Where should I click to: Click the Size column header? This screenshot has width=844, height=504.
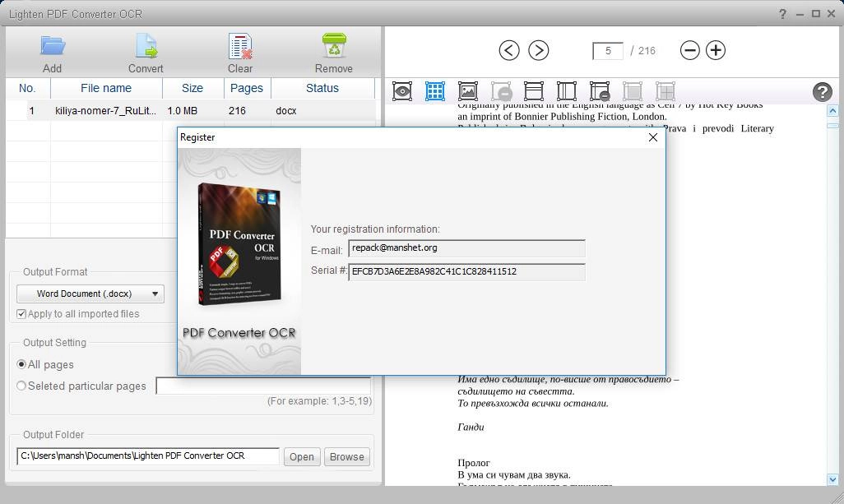click(x=192, y=88)
